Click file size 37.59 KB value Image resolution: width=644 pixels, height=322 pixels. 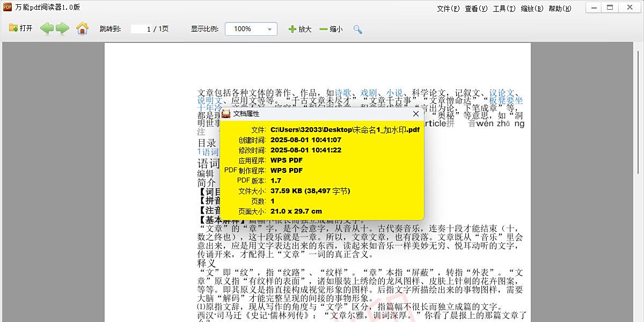[310, 191]
